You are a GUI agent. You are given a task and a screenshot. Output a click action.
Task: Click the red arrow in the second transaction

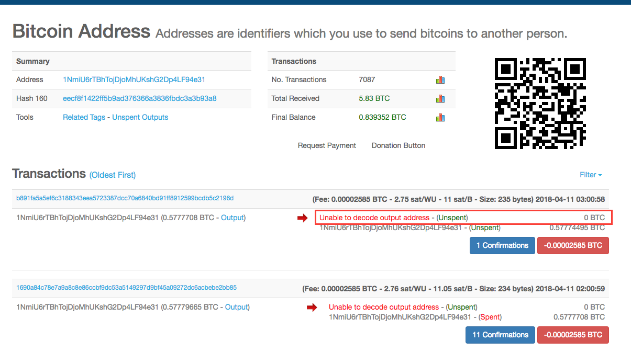pos(312,308)
